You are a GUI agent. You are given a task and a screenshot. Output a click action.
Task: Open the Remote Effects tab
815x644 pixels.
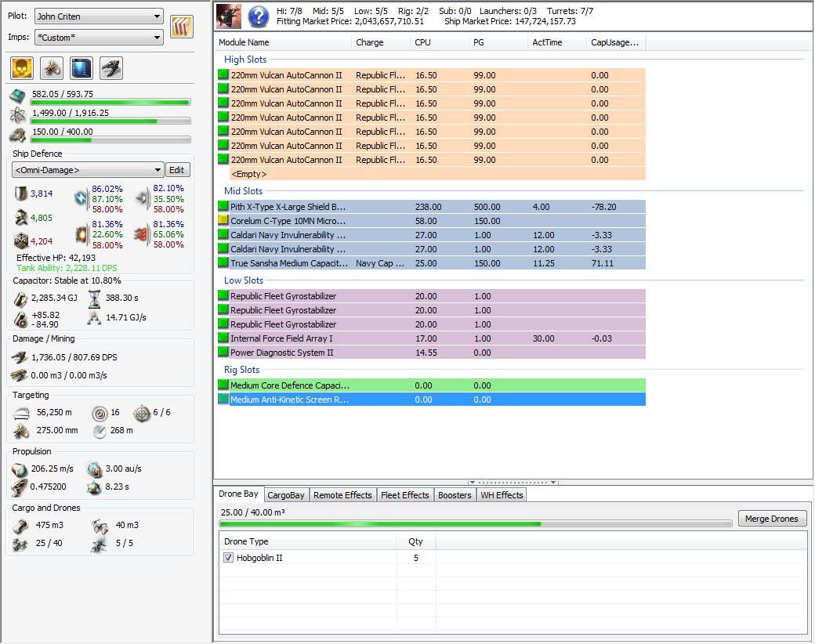tap(342, 495)
